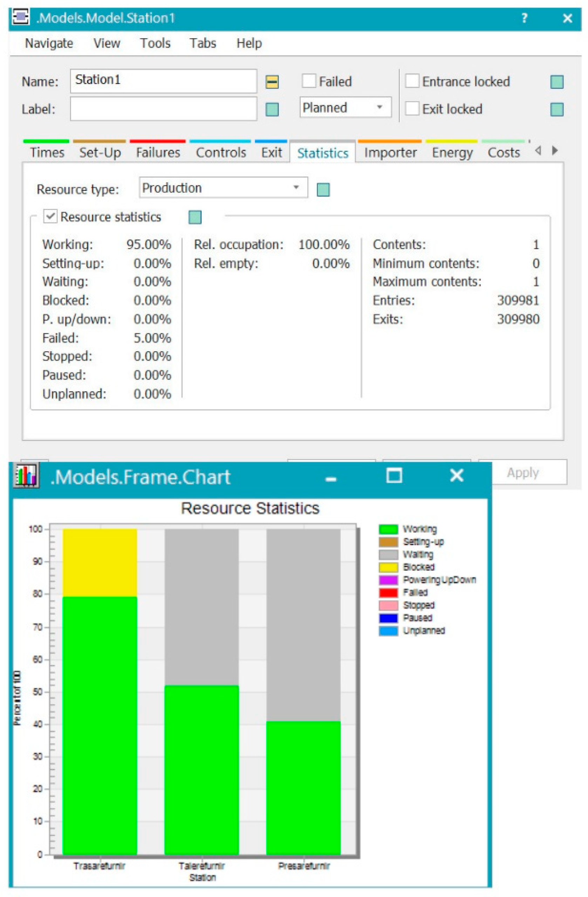This screenshot has height=897, width=588.
Task: Click the Station1 dialog help question mark
Action: [x=524, y=18]
